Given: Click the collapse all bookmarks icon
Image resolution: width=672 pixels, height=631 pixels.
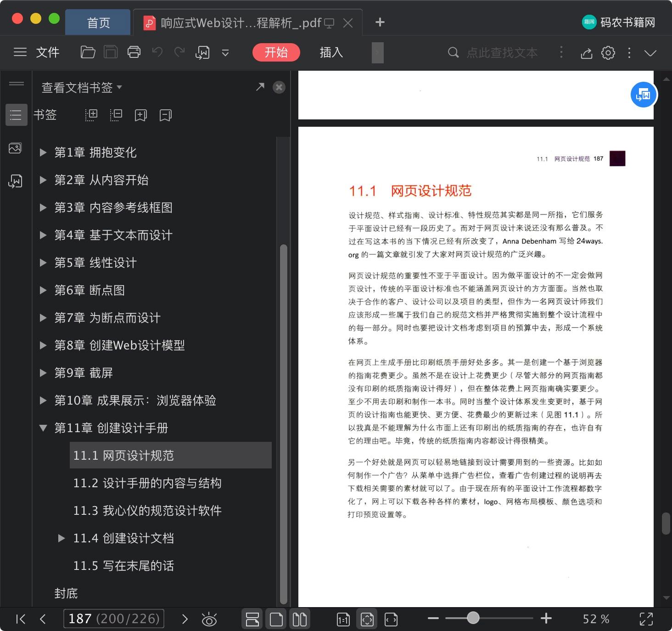Looking at the screenshot, I should point(116,115).
